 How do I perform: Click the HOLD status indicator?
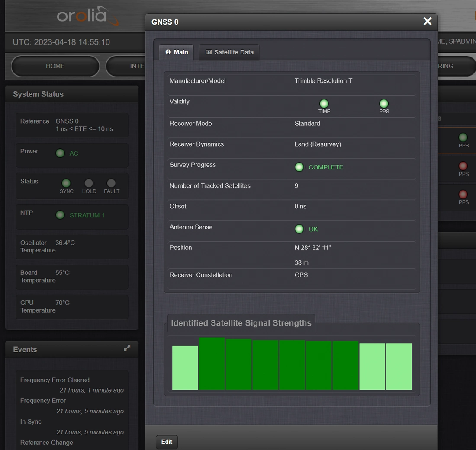click(89, 183)
